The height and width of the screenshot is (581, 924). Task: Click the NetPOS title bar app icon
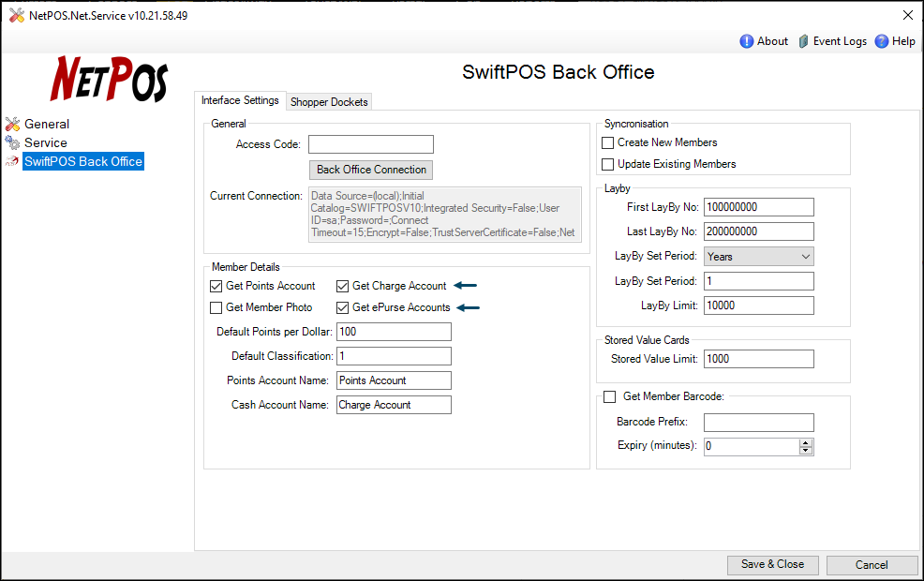[16, 16]
